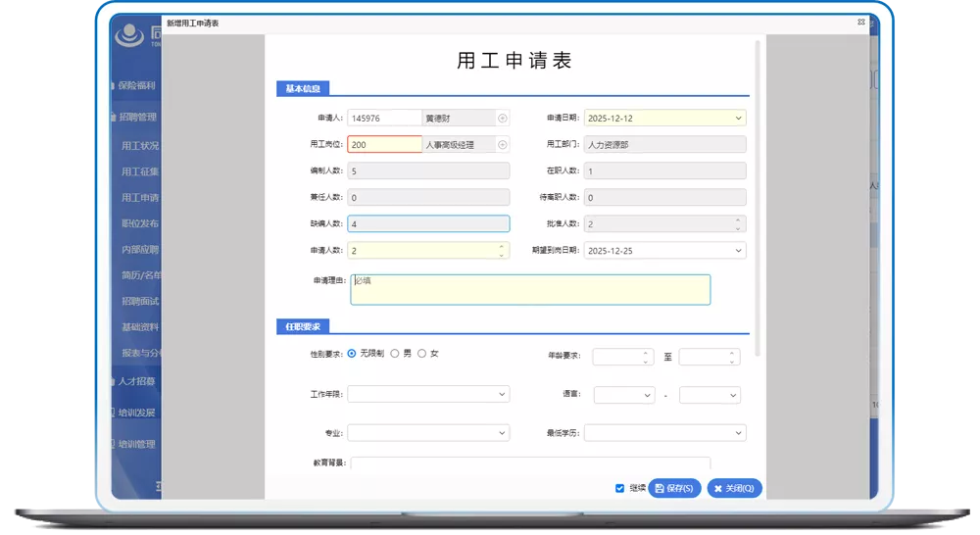Click the 用工部门 field 人力资源部
980x535 pixels.
(665, 145)
